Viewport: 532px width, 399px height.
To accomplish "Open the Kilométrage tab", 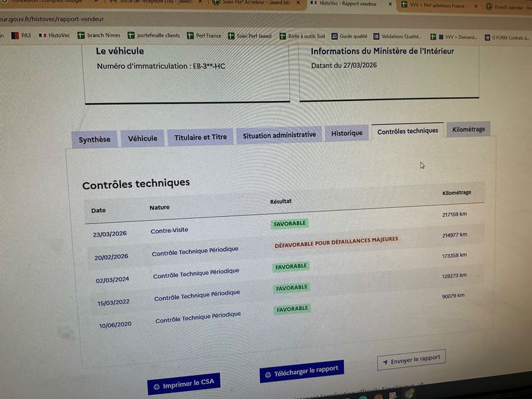I will click(x=469, y=129).
